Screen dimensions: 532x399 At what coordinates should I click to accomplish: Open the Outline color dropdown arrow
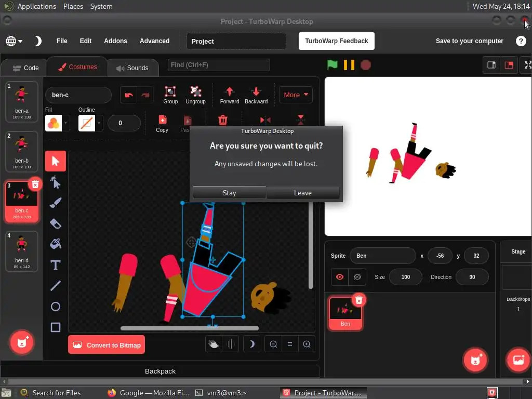tap(99, 123)
